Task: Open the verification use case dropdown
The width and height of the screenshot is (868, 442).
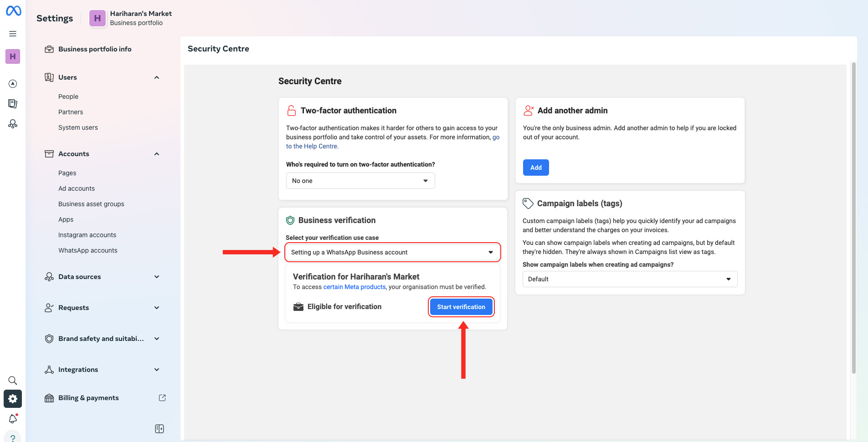Action: [393, 252]
